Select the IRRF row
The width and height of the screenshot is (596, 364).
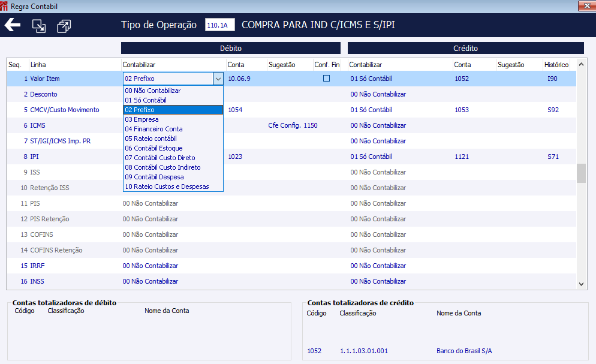291,266
